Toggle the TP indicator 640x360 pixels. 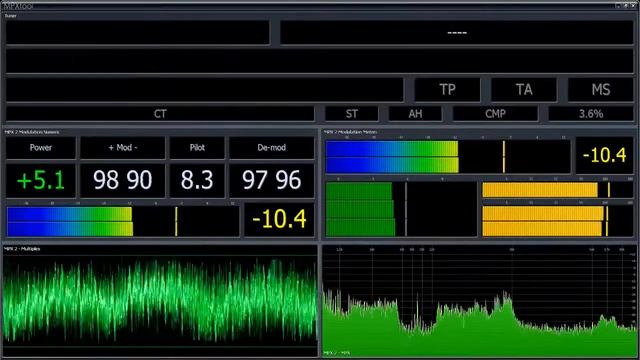447,89
